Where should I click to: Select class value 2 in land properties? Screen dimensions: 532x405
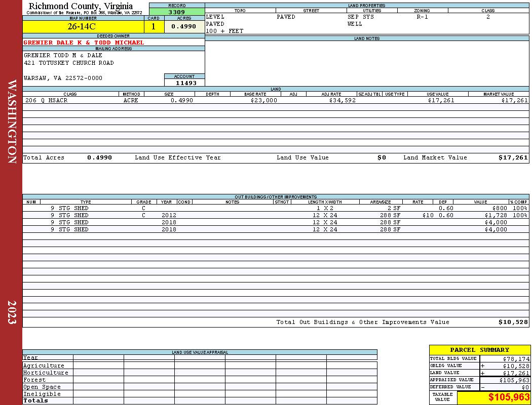tap(488, 17)
